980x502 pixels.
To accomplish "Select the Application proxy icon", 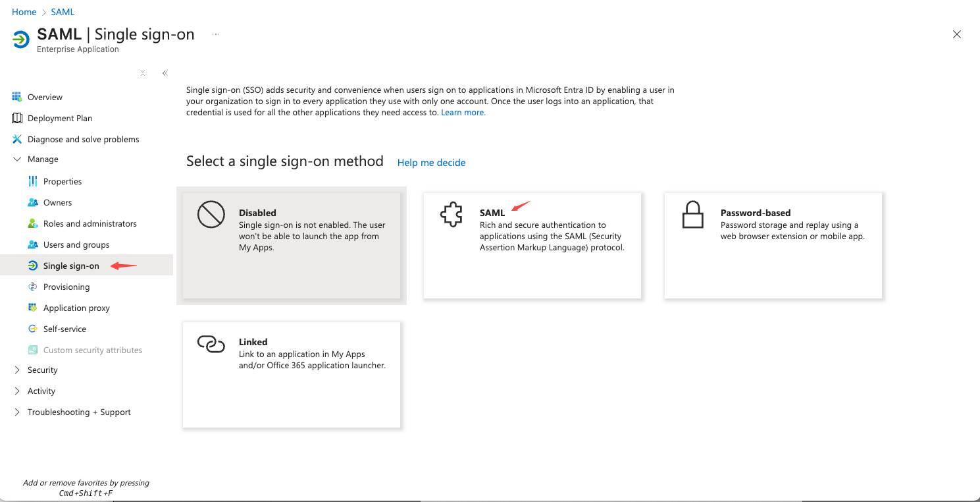I will pos(33,308).
